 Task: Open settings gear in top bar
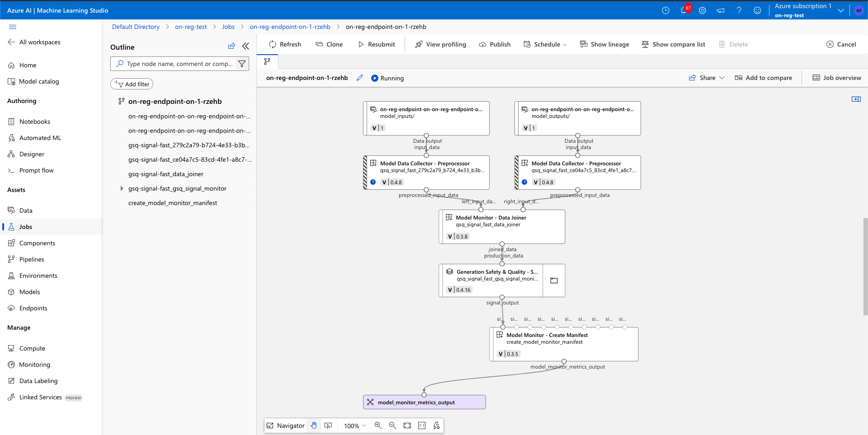click(x=702, y=10)
